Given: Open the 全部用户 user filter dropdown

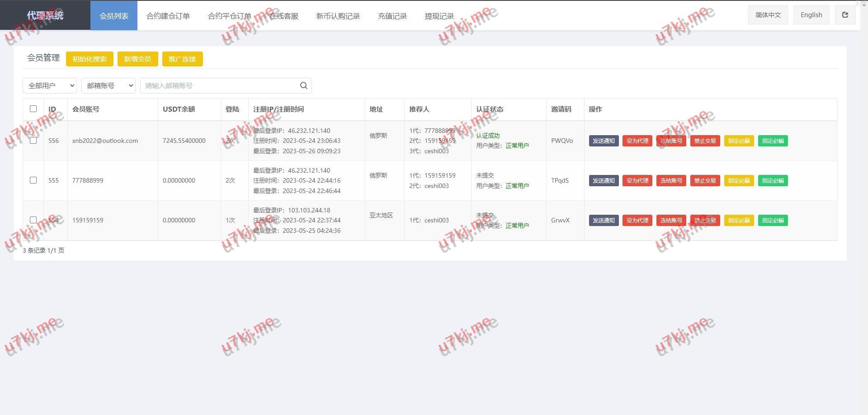Looking at the screenshot, I should 50,85.
